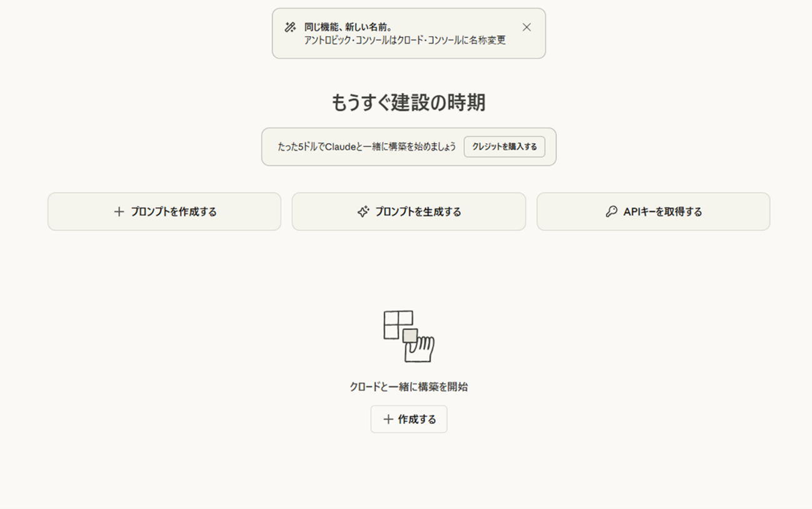Viewport: 812px width, 509px height.
Task: Choose the APIキーを取得する button label
Action: point(663,212)
